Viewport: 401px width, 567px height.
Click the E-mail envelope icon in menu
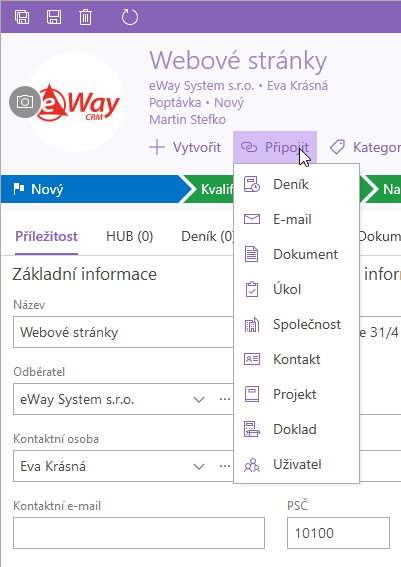252,219
